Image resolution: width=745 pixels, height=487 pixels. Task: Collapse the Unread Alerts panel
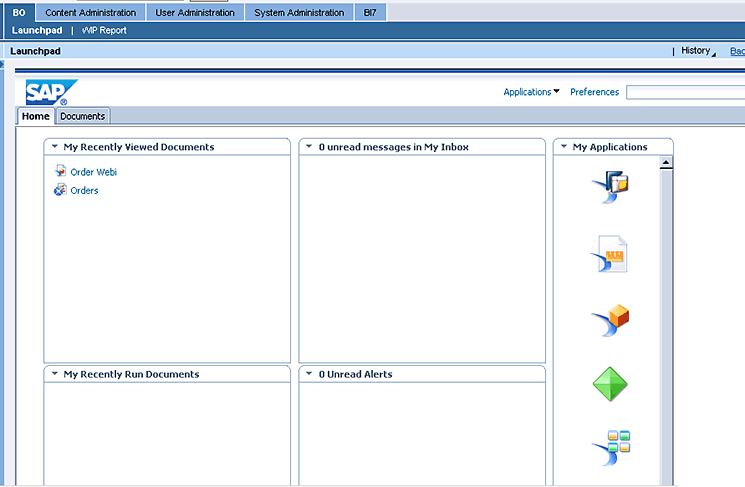click(x=309, y=375)
